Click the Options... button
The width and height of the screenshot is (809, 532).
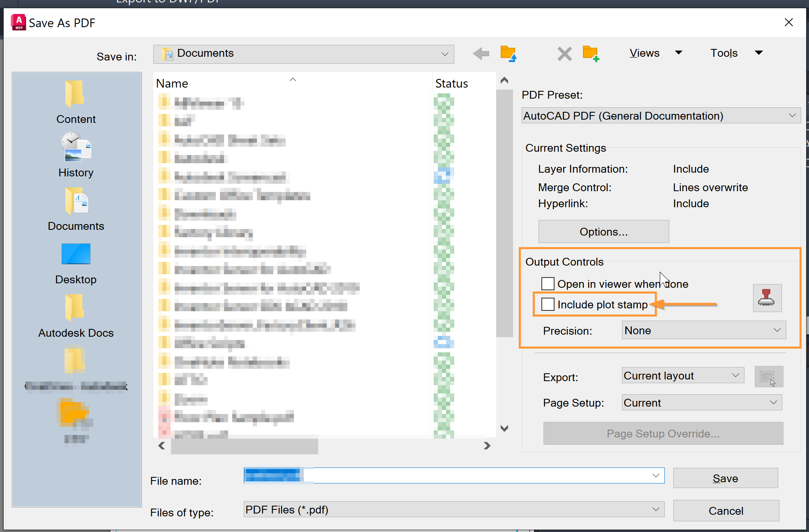pos(603,232)
